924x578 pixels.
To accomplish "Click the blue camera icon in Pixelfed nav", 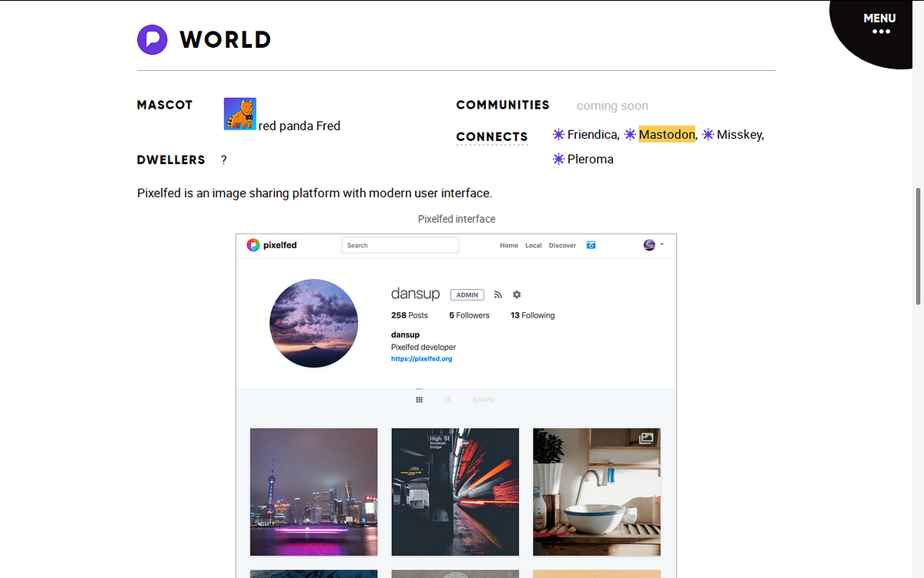I will (591, 245).
